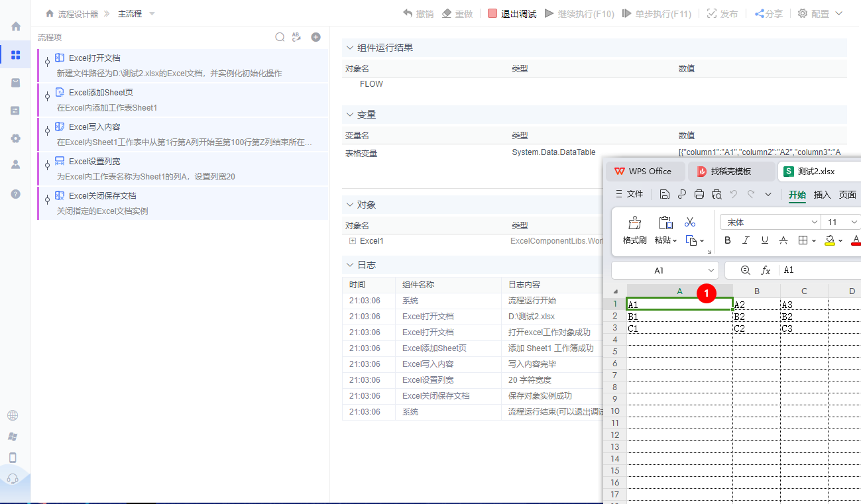This screenshot has height=504, width=861.
Task: Click the Save icon in WPS quick toolbar
Action: click(x=665, y=193)
